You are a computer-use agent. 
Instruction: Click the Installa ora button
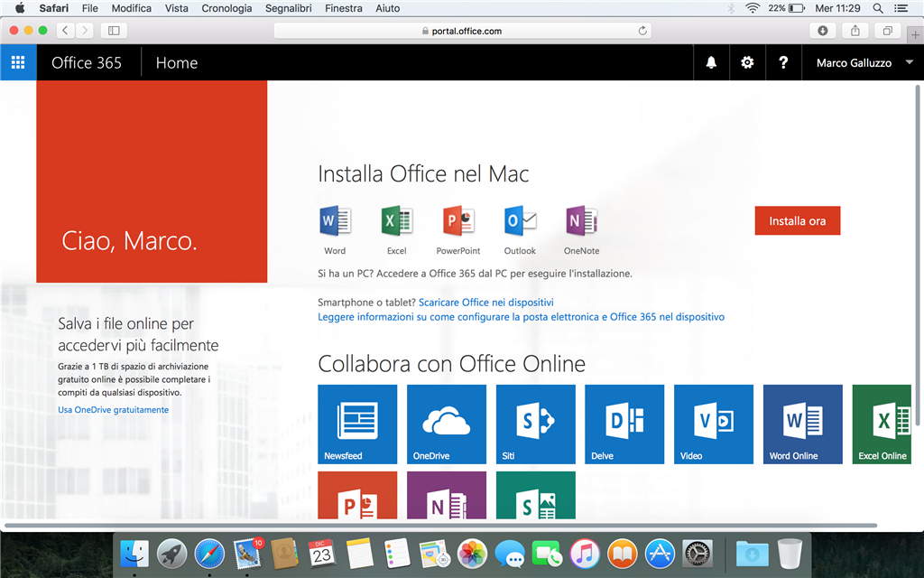point(798,220)
